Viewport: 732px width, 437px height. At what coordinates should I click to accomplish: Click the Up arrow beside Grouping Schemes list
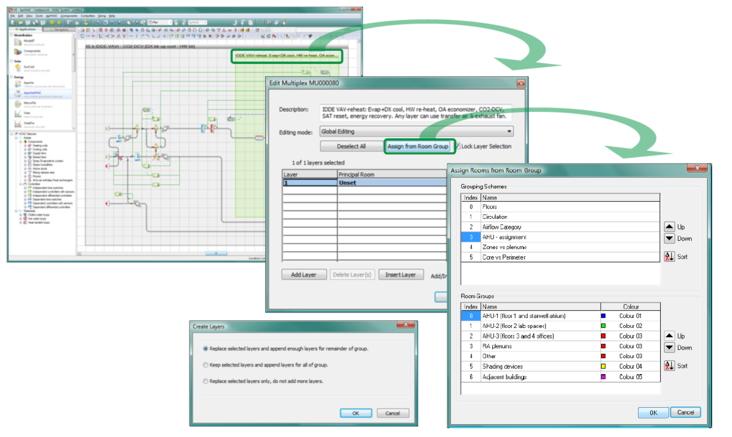[668, 227]
